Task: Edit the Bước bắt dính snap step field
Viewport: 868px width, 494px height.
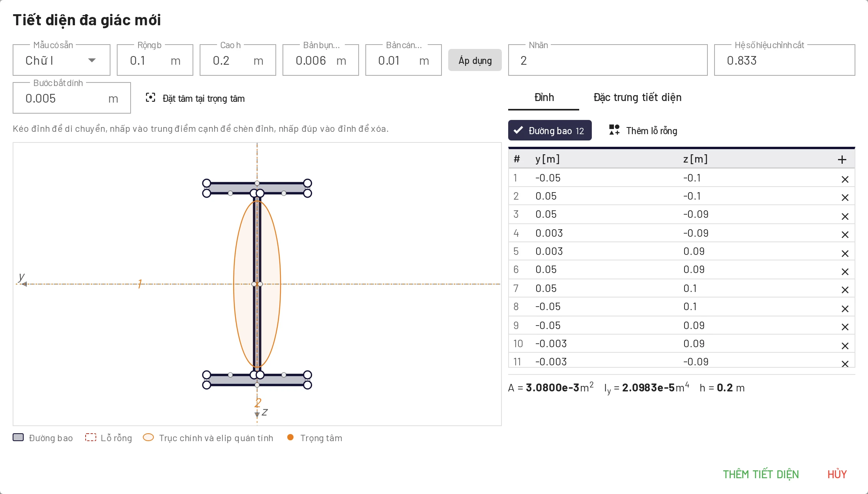Action: 72,98
